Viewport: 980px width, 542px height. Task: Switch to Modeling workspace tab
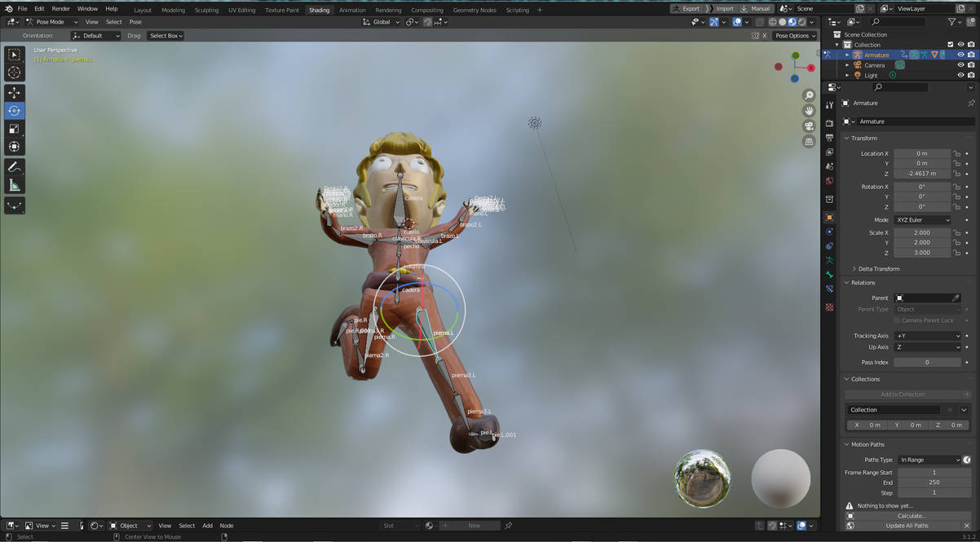pyautogui.click(x=173, y=10)
